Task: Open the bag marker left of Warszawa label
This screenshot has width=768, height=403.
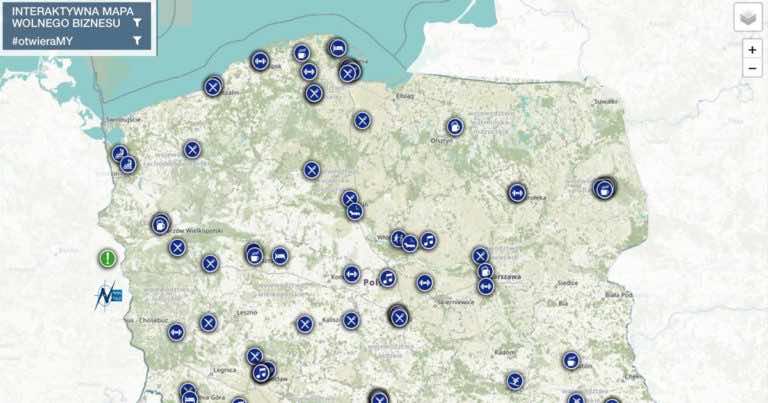Action: pyautogui.click(x=485, y=271)
